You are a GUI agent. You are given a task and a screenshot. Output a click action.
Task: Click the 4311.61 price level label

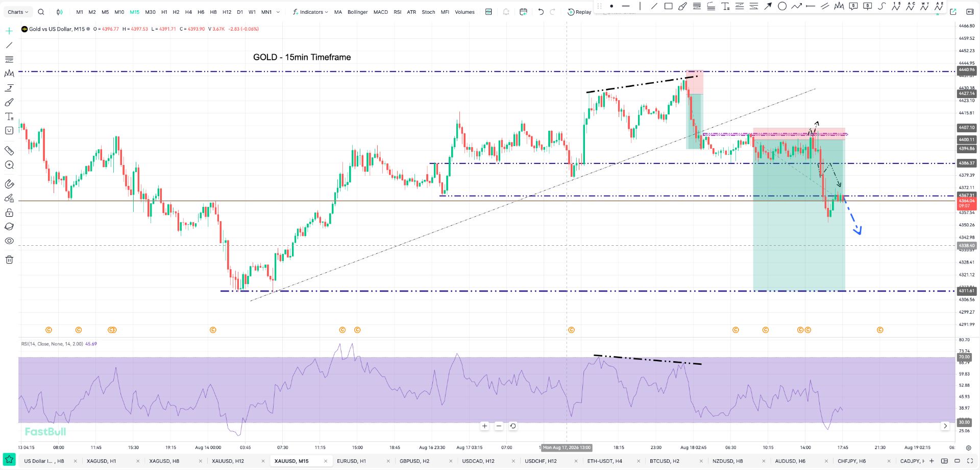(967, 291)
